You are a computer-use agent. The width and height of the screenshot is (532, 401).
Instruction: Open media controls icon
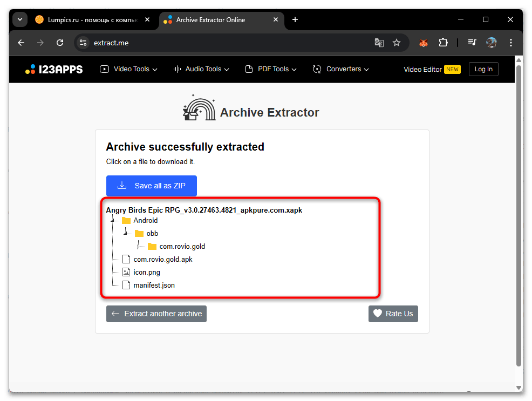click(472, 43)
